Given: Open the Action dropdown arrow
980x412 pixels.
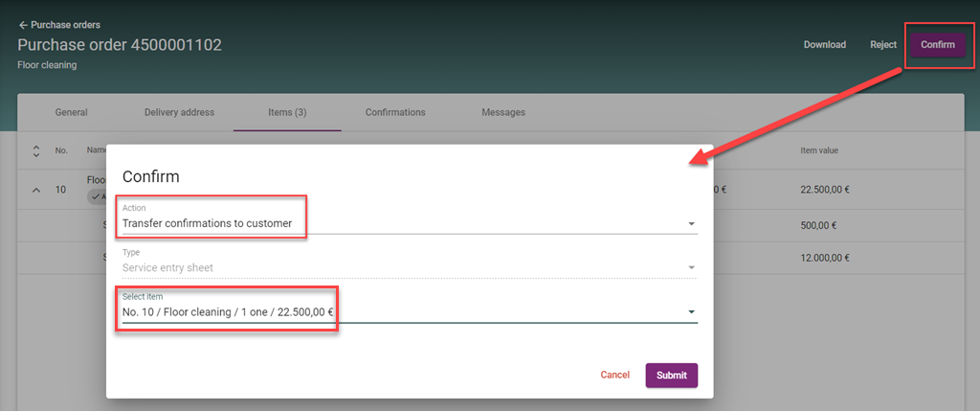Looking at the screenshot, I should click(691, 224).
